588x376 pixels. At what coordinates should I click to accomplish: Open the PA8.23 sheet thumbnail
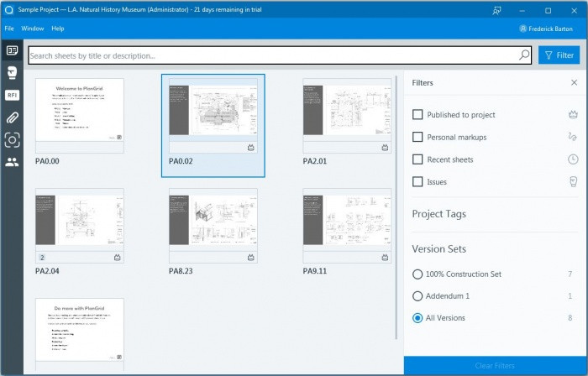[213, 225]
